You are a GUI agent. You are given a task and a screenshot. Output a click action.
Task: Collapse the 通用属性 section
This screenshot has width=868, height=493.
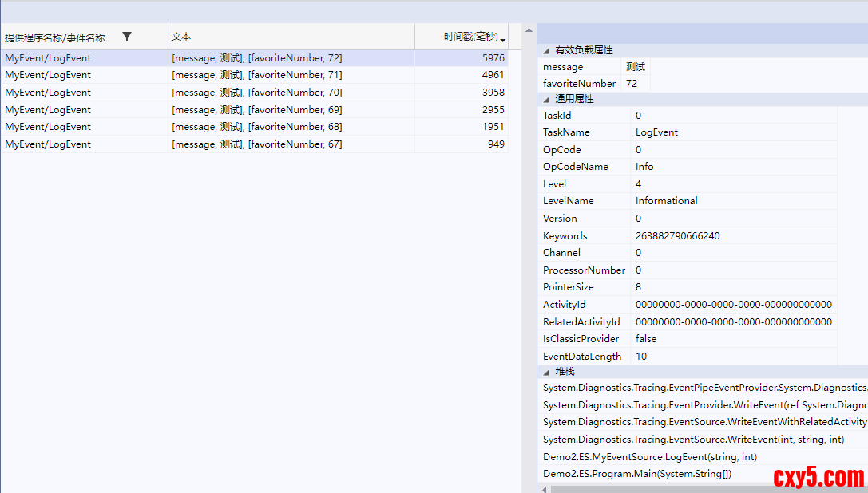click(546, 100)
